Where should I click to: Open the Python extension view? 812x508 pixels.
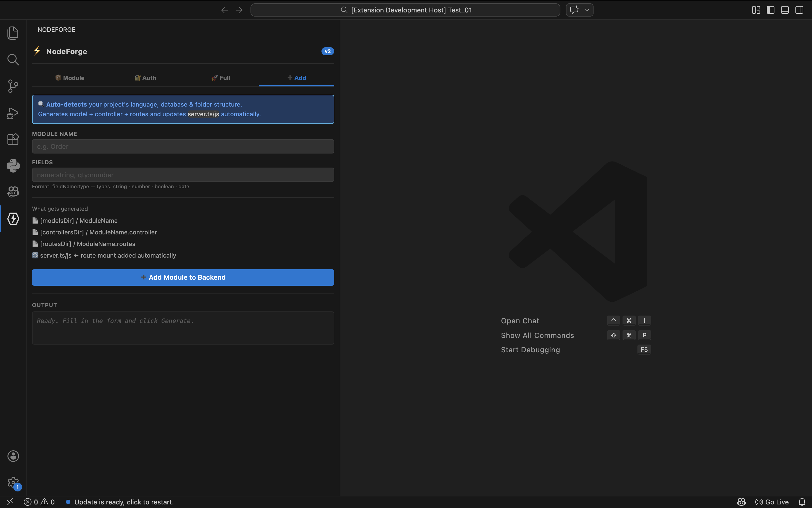point(13,166)
